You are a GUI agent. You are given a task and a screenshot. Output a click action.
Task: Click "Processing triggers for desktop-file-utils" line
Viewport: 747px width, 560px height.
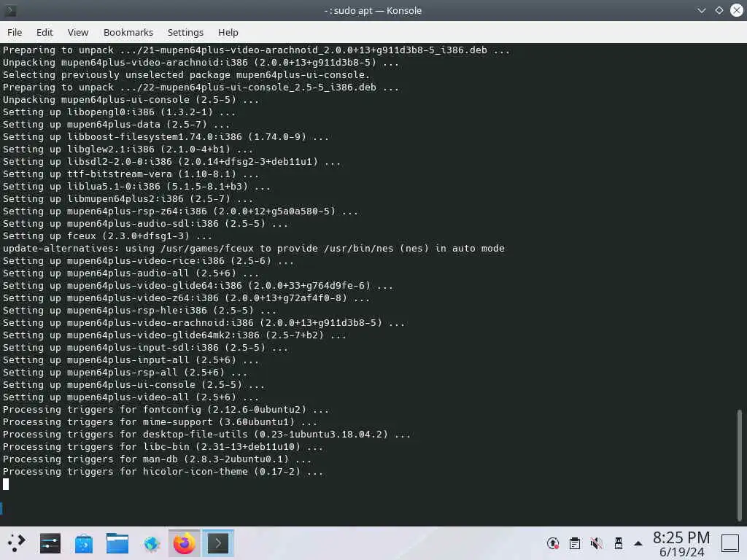point(206,435)
